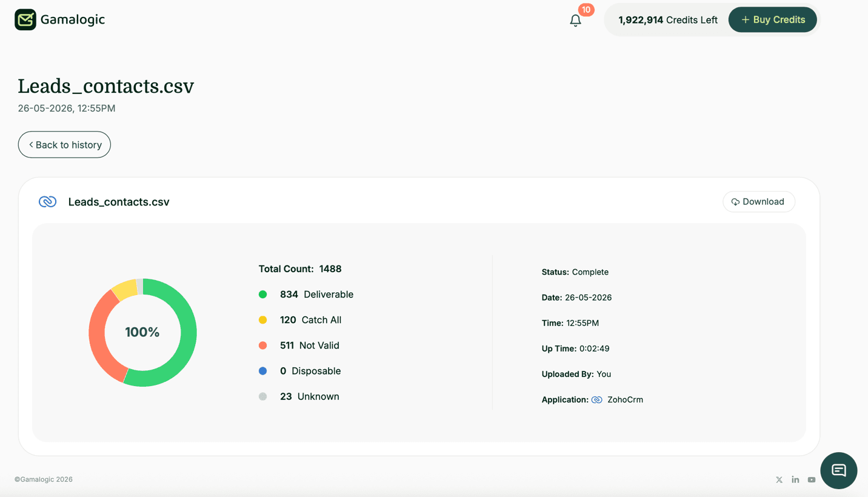Click the 120 Catch All count
868x497 pixels.
click(x=288, y=320)
